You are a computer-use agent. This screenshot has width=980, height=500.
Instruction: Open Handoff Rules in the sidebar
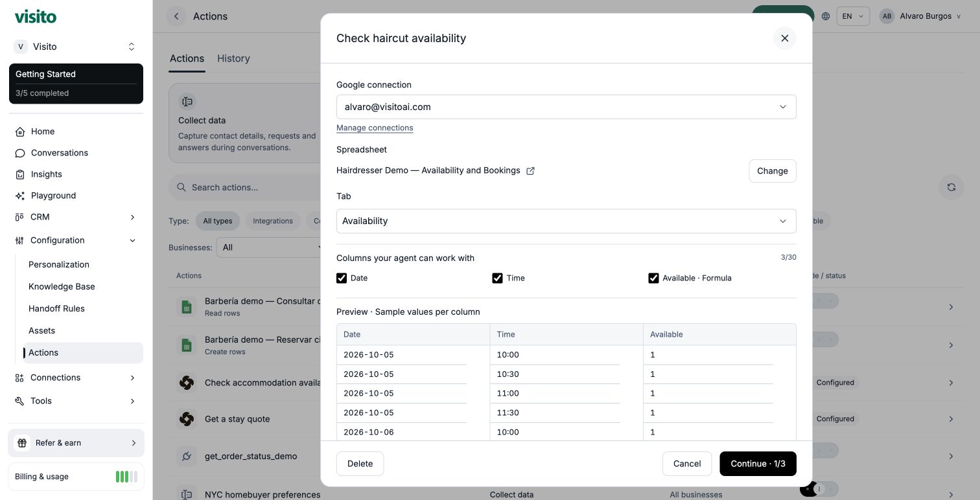coord(56,308)
